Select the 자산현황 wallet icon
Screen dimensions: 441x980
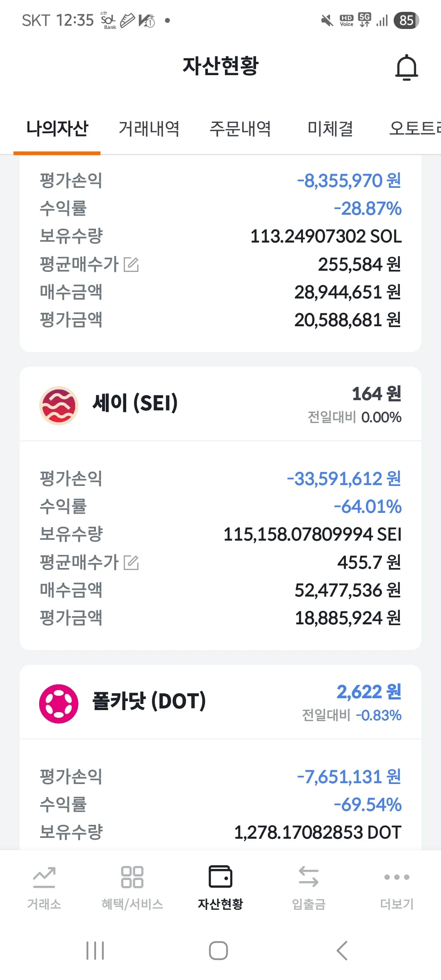(x=220, y=877)
